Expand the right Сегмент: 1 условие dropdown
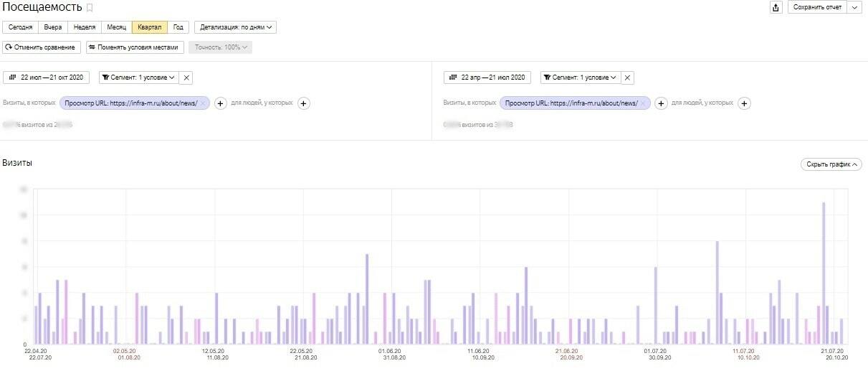This screenshot has width=868, height=371. [x=579, y=78]
